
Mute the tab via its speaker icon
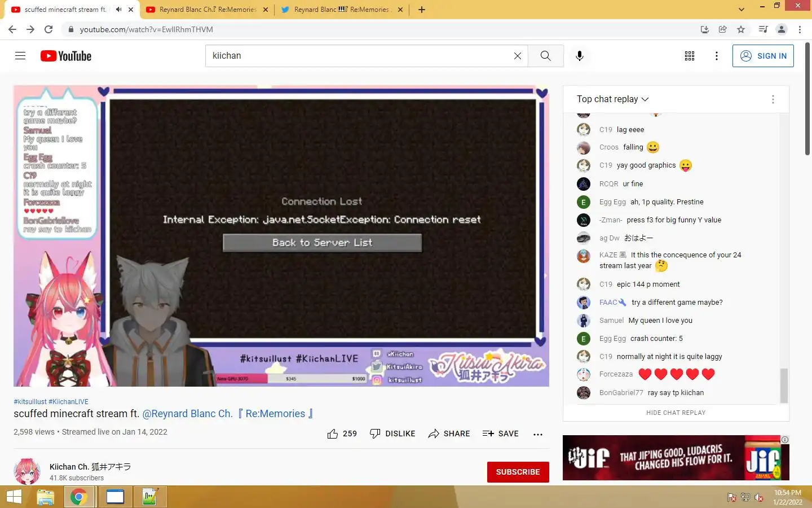click(x=118, y=10)
